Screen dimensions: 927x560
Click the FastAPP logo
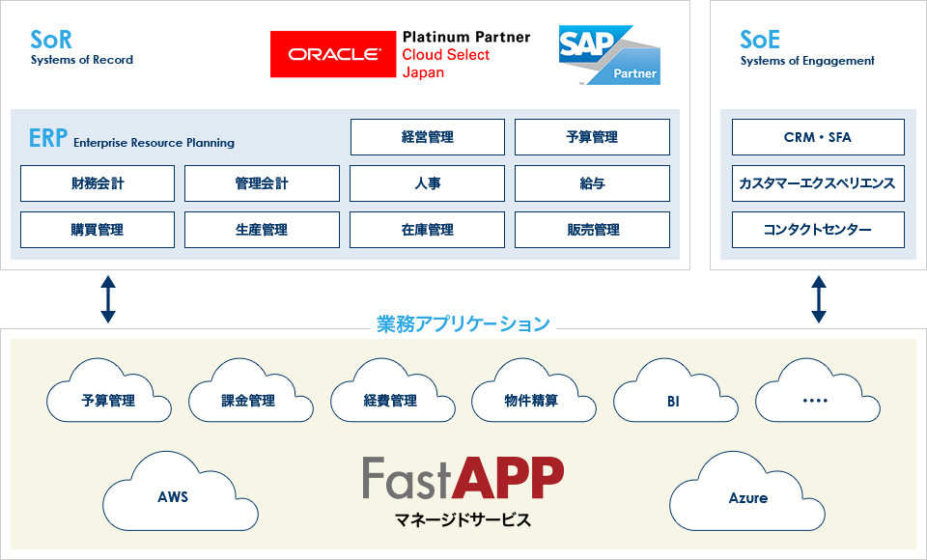pos(463,478)
